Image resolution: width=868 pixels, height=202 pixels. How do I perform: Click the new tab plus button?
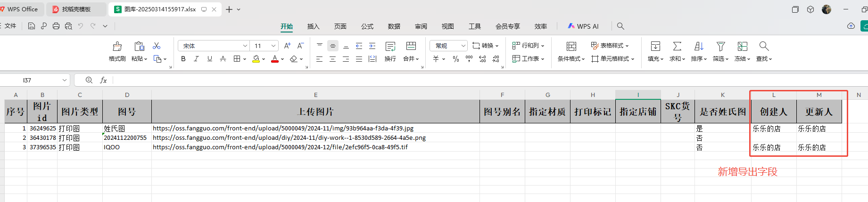(x=229, y=9)
